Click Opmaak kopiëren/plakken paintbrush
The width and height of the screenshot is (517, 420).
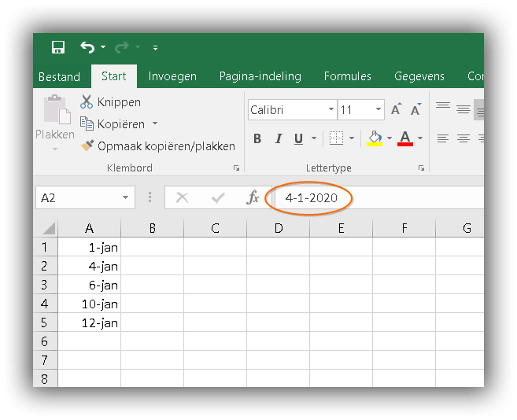click(x=157, y=146)
